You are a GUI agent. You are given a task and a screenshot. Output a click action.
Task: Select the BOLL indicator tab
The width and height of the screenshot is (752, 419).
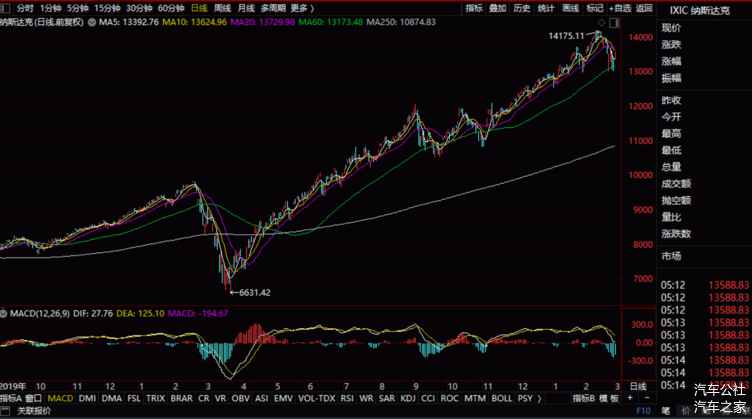(x=502, y=398)
